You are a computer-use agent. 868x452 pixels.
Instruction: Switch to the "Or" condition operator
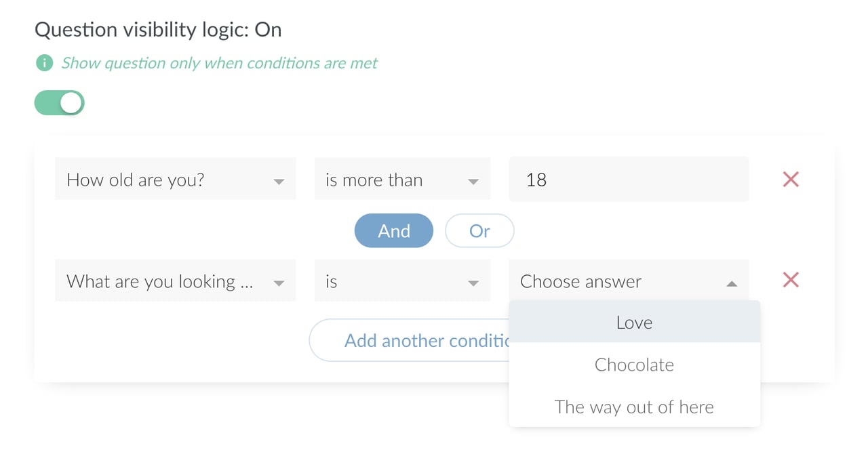(479, 230)
